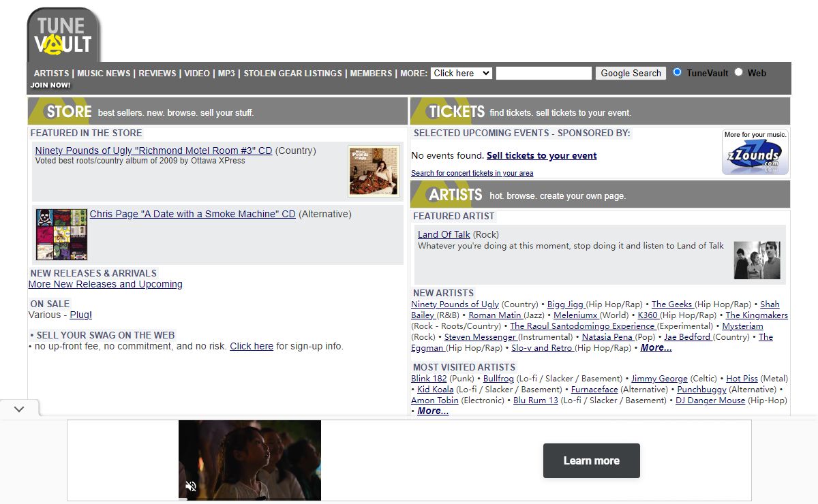Click More... under New Artists
Viewport: 818px width, 504px height.
[656, 348]
